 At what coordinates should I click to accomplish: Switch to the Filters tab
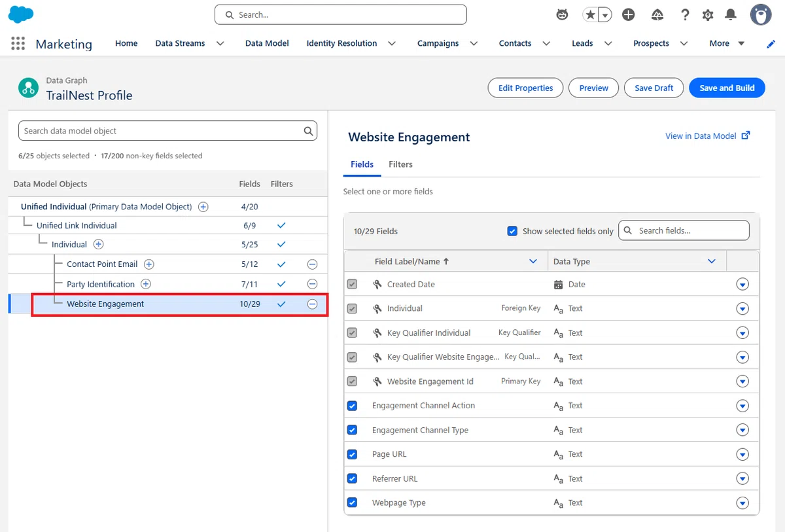400,164
